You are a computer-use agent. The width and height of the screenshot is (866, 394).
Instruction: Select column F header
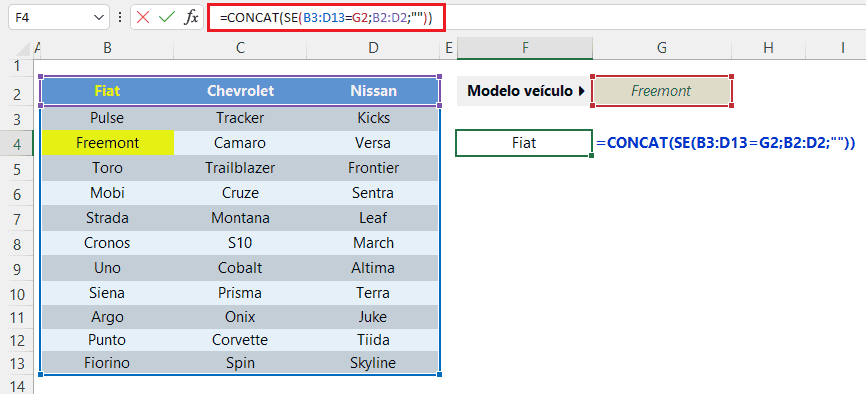coord(525,49)
